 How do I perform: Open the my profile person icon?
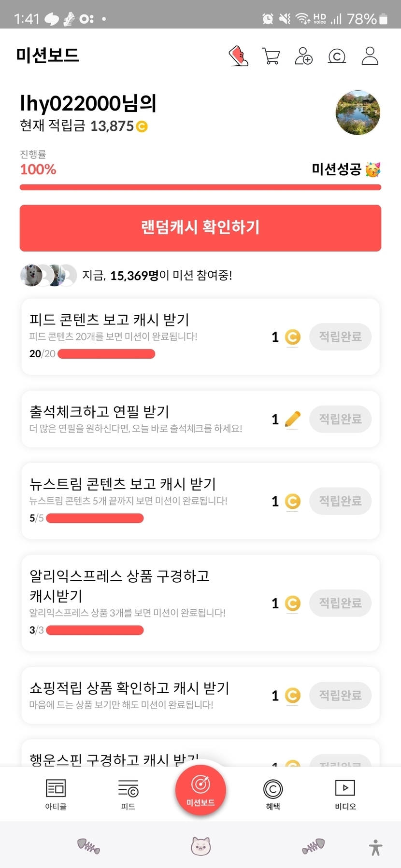click(x=370, y=56)
